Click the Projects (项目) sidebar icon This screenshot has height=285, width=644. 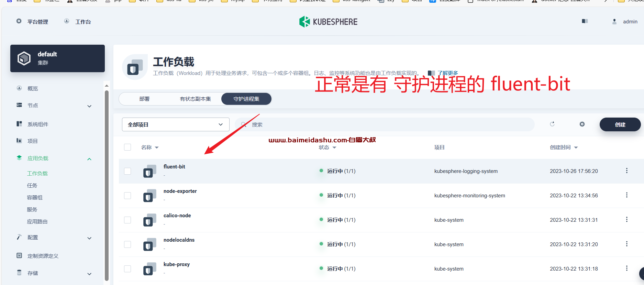click(x=19, y=141)
